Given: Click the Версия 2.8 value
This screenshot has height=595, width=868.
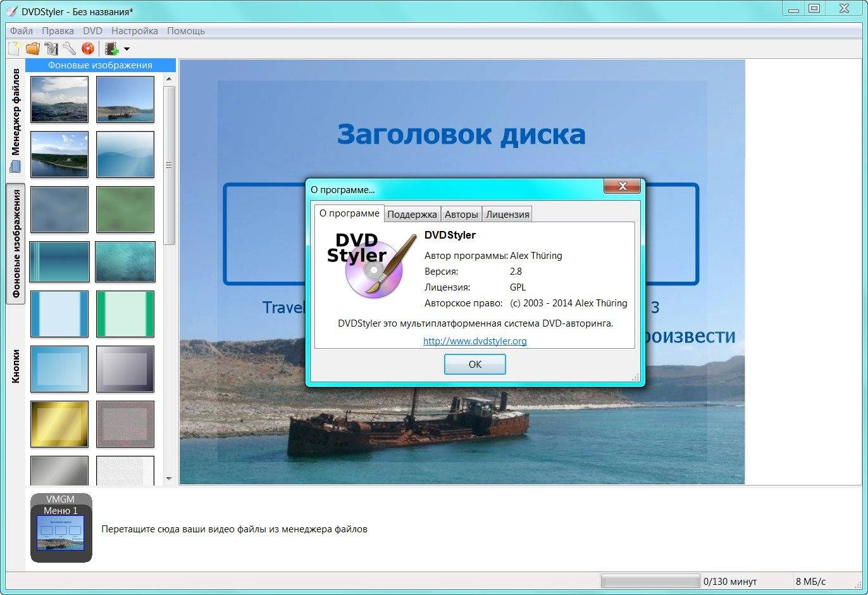Looking at the screenshot, I should pos(516,271).
